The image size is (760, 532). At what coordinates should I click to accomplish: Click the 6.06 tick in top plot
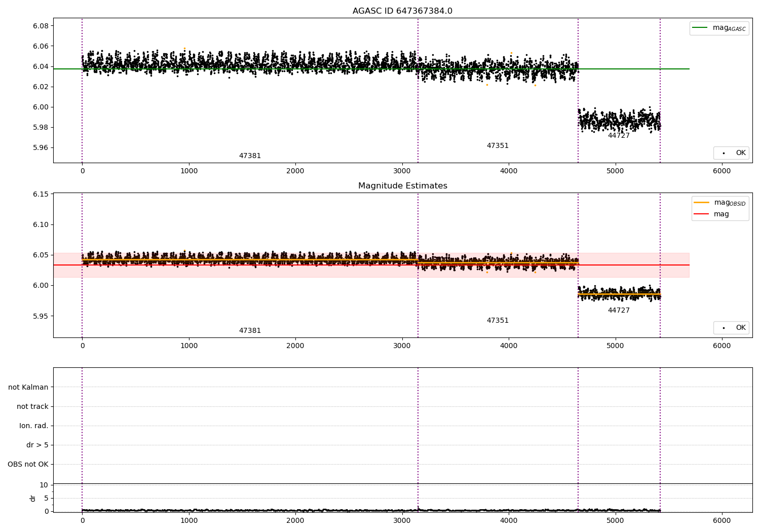coord(41,46)
